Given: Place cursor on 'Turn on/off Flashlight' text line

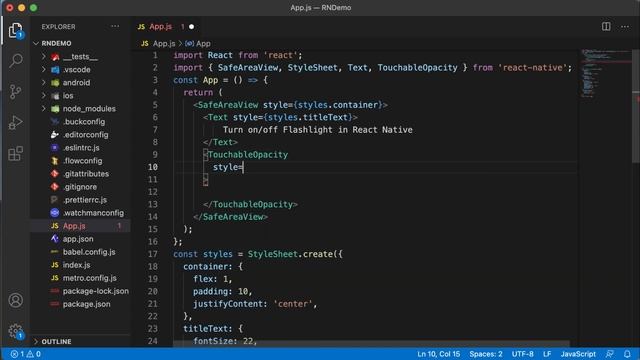Looking at the screenshot, I should tap(317, 130).
